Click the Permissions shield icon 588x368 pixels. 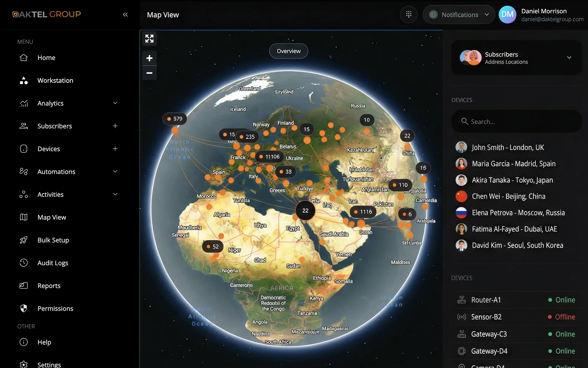pos(24,308)
